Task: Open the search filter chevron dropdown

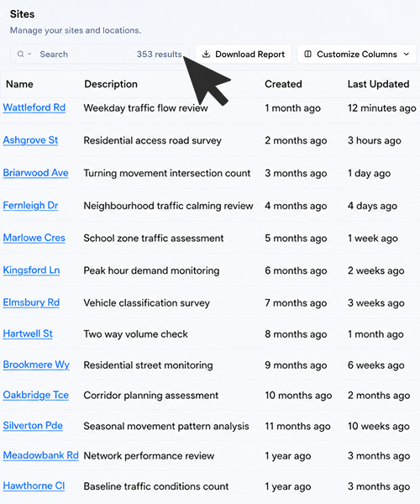Action: tap(29, 54)
